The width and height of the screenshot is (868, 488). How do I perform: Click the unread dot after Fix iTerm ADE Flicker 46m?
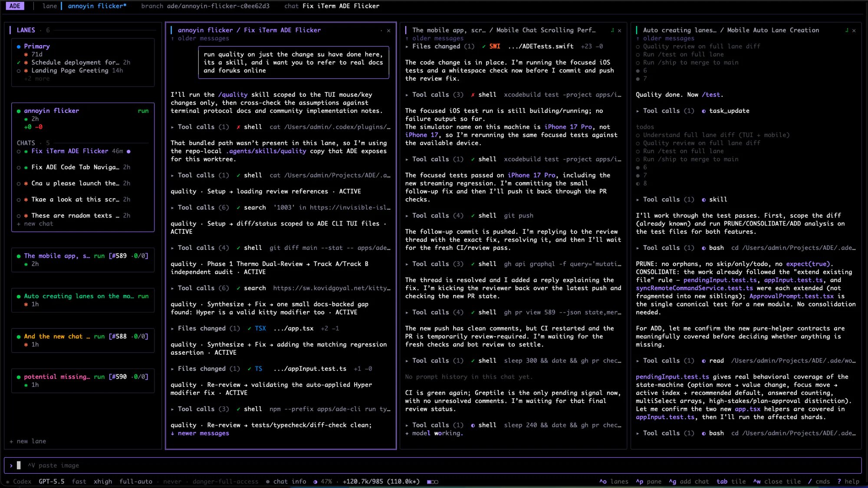(128, 151)
